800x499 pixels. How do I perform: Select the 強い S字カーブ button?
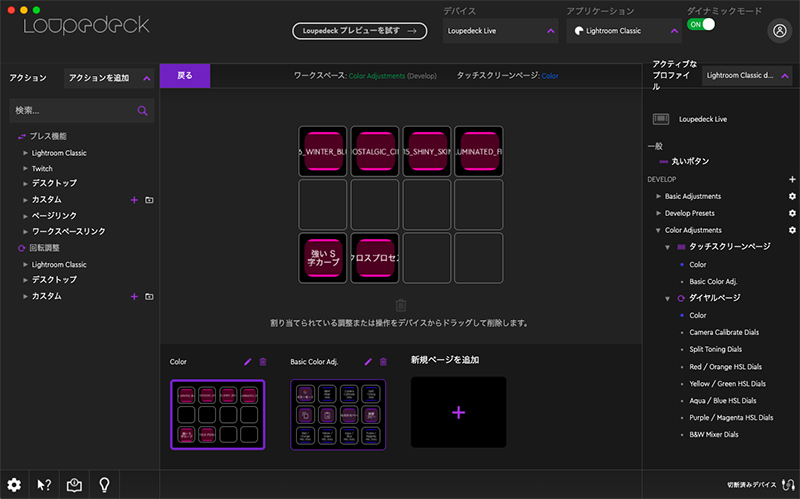click(x=323, y=258)
